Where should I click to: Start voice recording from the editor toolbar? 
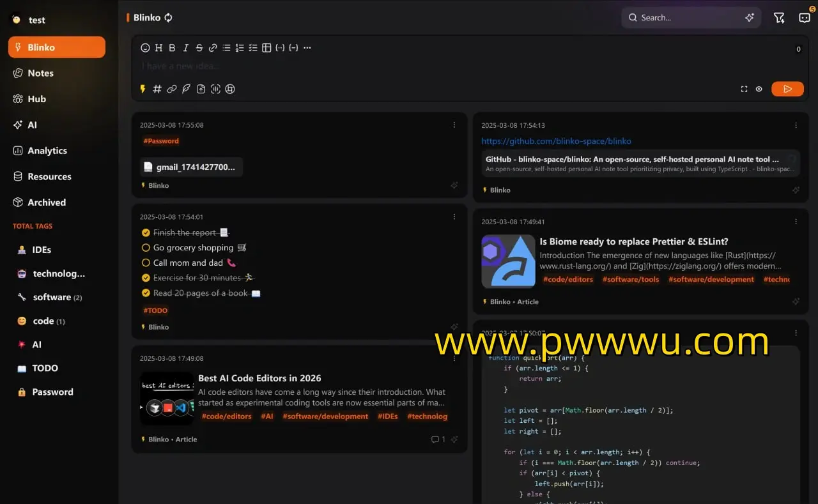tap(215, 89)
